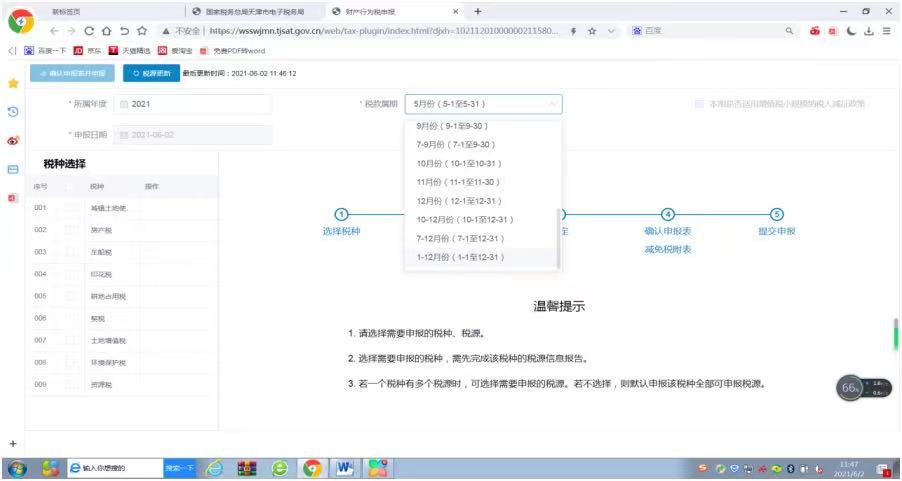Open the browser home page icon

[x=106, y=31]
